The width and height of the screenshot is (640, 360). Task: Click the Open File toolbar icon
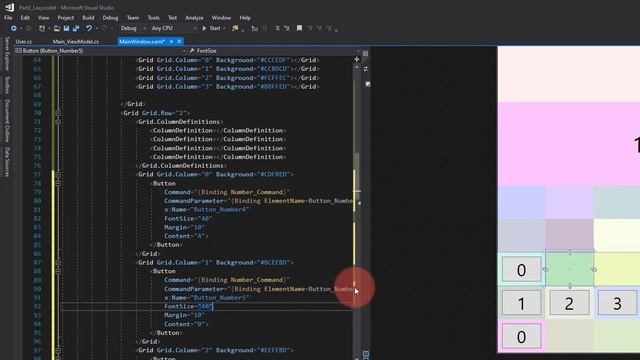(57, 28)
